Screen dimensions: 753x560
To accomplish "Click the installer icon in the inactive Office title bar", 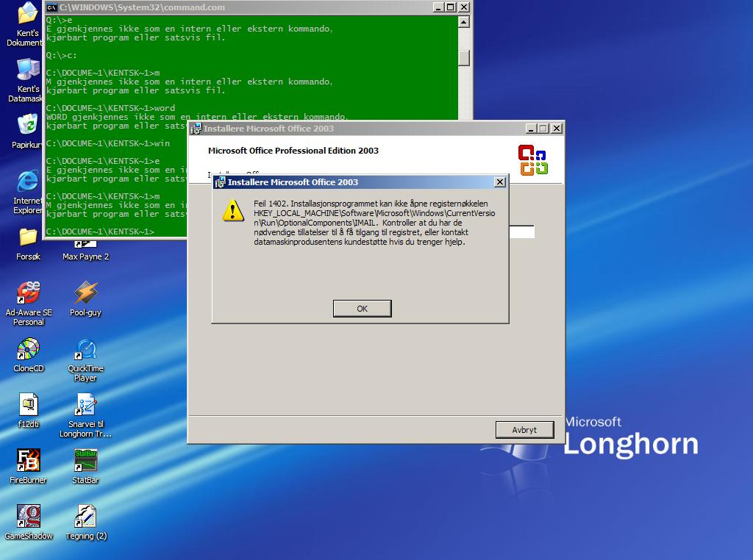I will click(x=196, y=129).
